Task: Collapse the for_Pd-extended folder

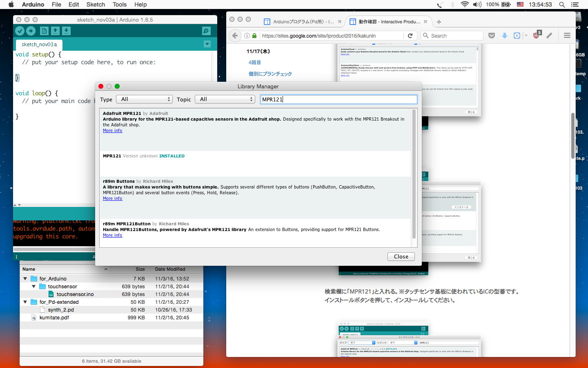Action: (x=25, y=302)
